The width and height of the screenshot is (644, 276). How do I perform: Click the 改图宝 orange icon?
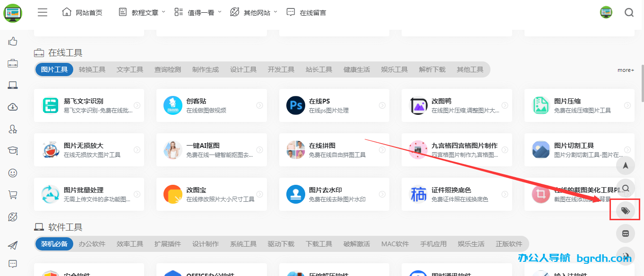tap(173, 194)
